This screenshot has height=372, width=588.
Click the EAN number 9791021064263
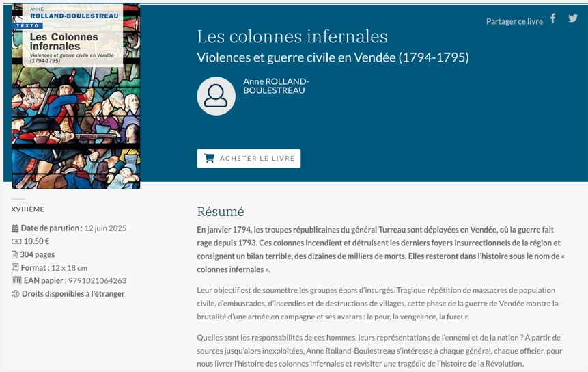click(x=97, y=280)
